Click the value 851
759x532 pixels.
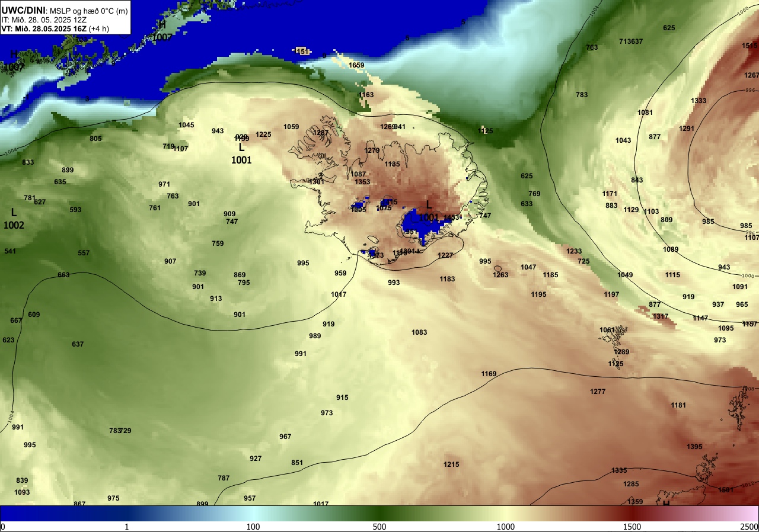(297, 463)
